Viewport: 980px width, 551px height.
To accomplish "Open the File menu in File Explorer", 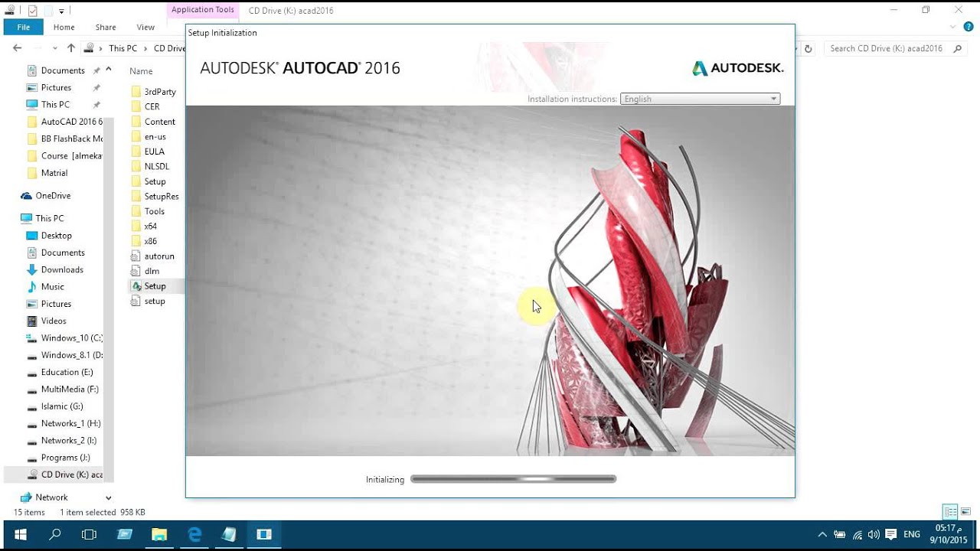I will [x=24, y=27].
